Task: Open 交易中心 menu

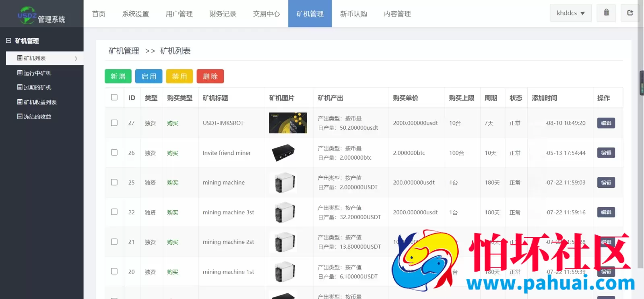Action: (x=266, y=14)
